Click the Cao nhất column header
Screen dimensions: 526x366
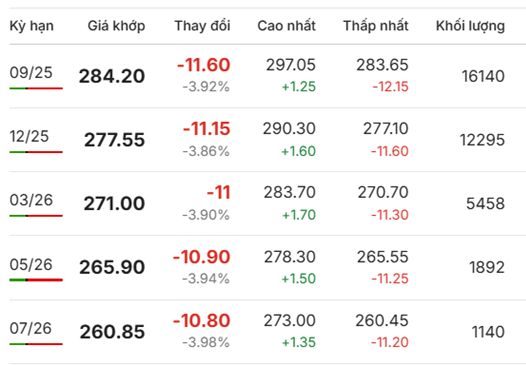click(x=286, y=26)
